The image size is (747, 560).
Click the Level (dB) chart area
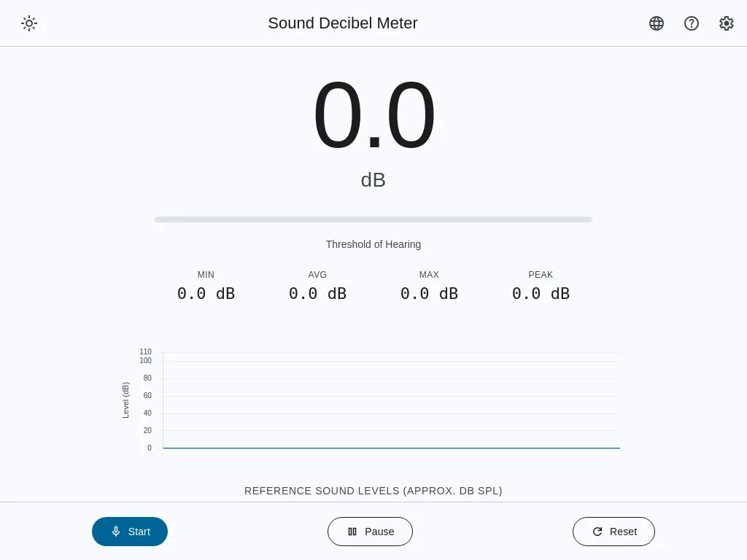coord(390,400)
